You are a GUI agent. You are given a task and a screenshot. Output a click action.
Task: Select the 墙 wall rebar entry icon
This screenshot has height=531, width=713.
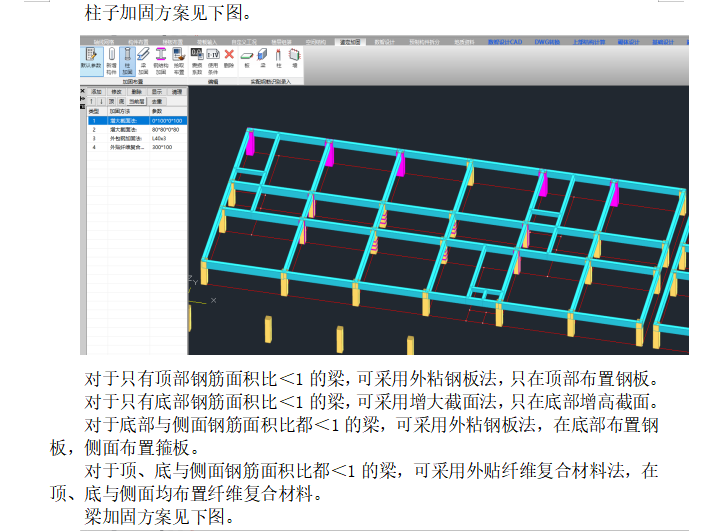(295, 58)
